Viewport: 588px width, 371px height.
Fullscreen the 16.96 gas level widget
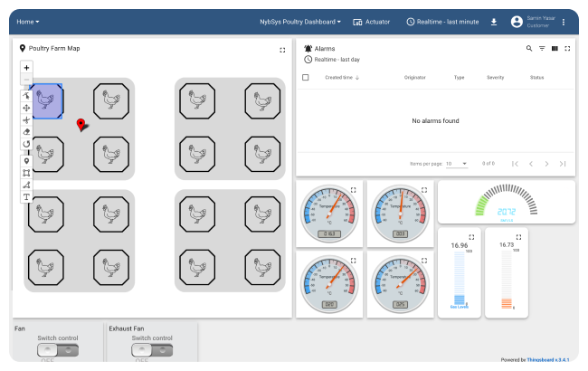point(471,237)
